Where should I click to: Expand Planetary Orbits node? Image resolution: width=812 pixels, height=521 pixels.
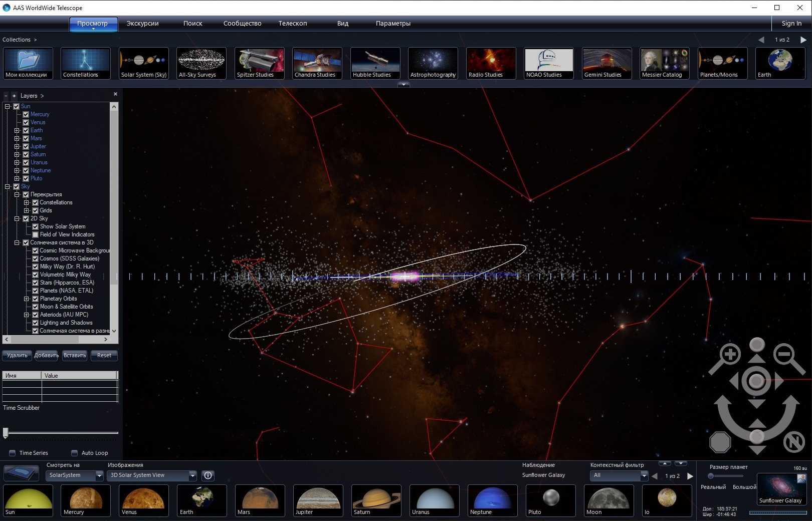[26, 299]
